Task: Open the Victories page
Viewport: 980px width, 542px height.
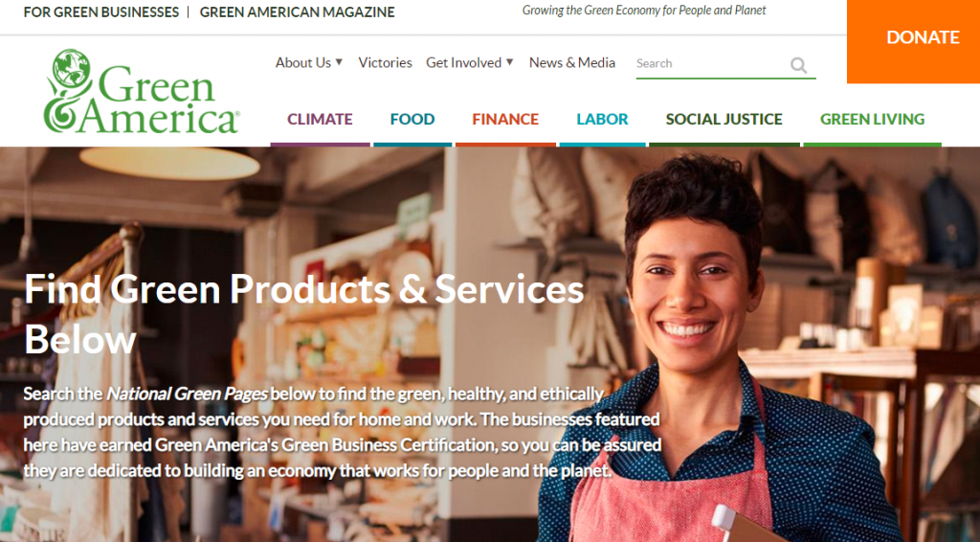Action: click(x=385, y=62)
